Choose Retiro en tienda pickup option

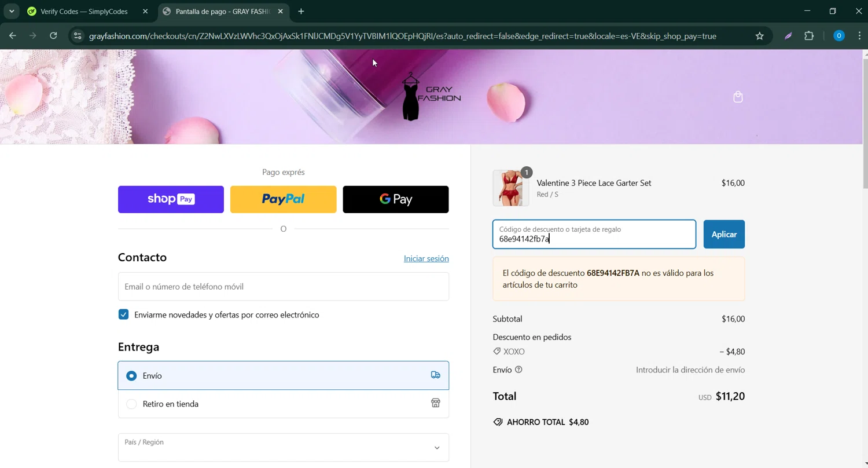132,404
